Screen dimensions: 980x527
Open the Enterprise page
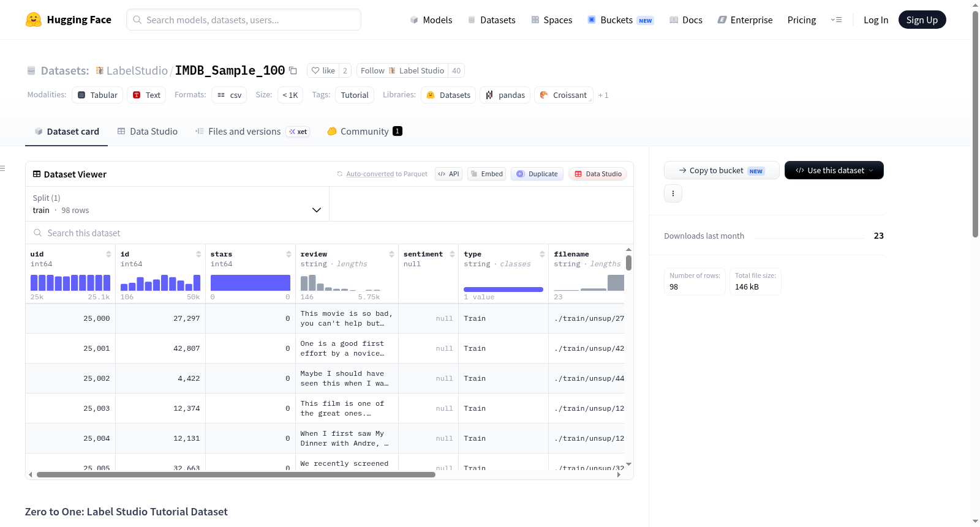pos(745,20)
